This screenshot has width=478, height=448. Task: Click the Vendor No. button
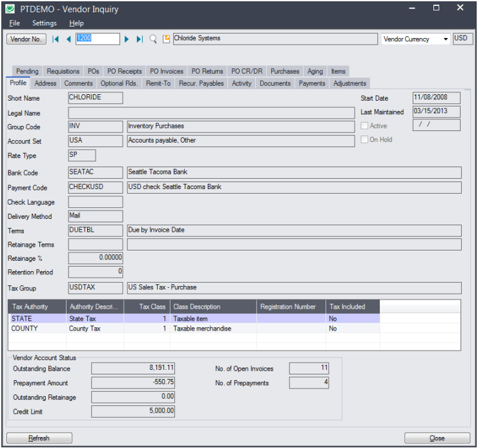pyautogui.click(x=26, y=39)
